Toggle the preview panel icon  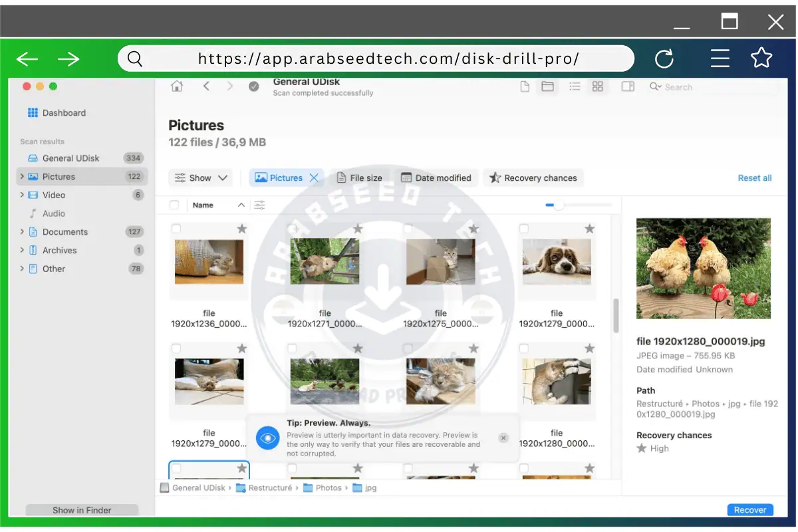click(628, 86)
